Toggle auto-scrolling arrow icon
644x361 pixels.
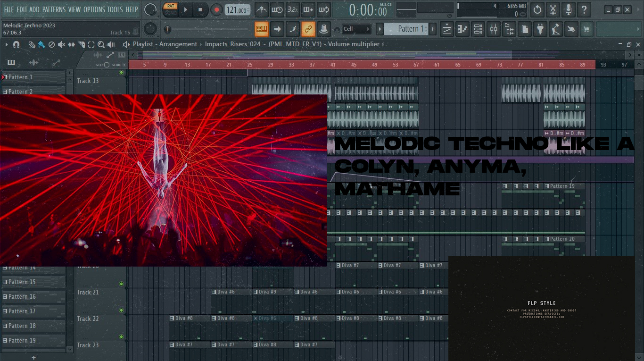point(277,29)
